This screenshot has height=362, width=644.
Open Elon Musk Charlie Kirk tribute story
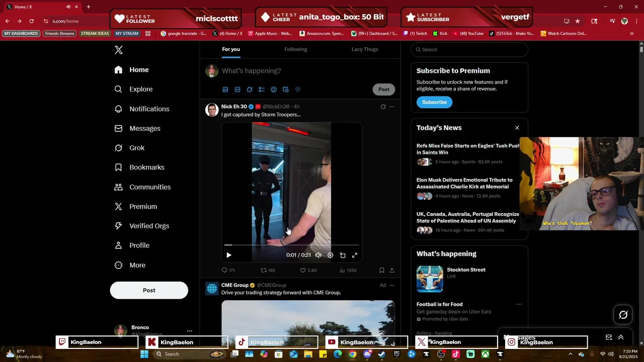point(464,183)
